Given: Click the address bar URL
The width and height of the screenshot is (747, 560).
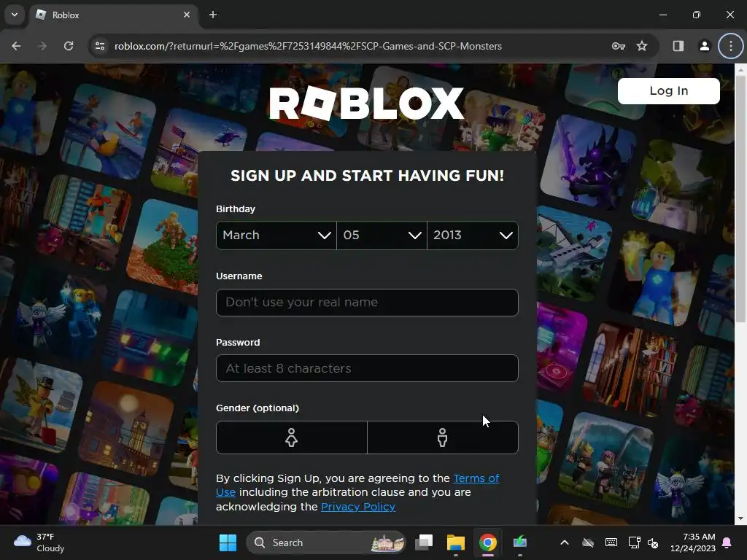Looking at the screenshot, I should (x=308, y=46).
